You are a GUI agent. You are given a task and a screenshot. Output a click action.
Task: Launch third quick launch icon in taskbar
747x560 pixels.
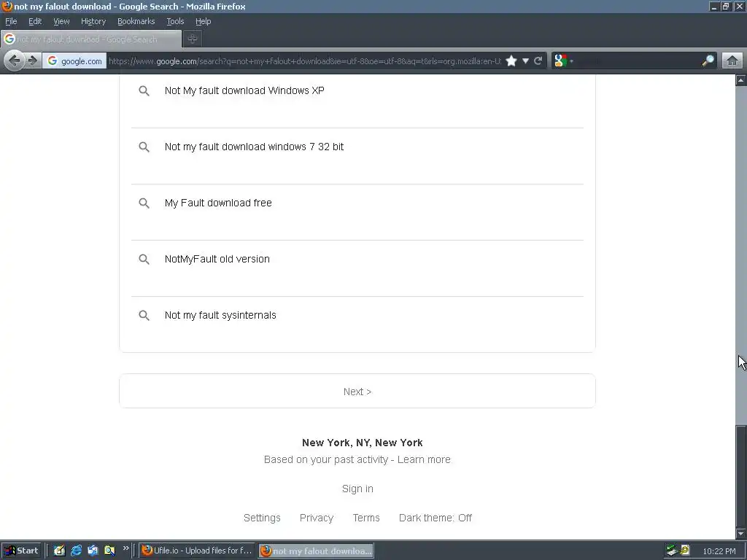click(93, 551)
